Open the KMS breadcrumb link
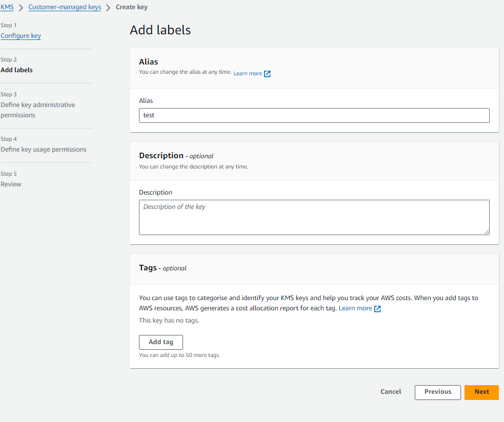Image resolution: width=504 pixels, height=422 pixels. 7,7
